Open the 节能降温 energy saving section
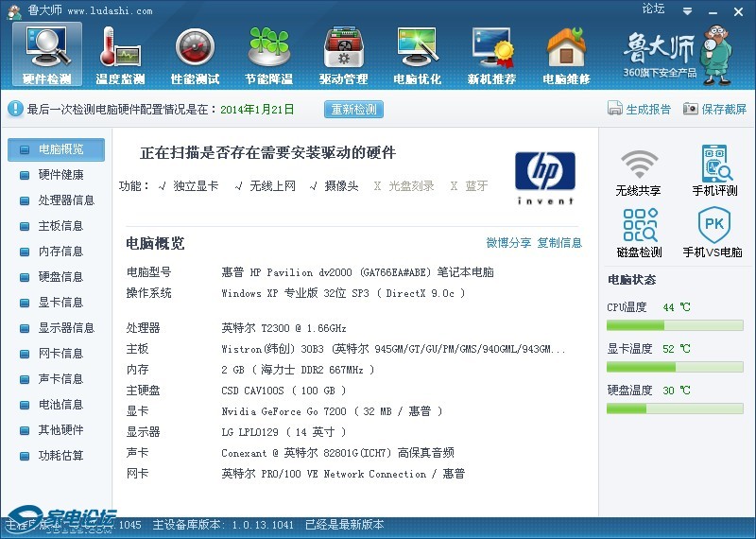The width and height of the screenshot is (756, 539). [268, 56]
